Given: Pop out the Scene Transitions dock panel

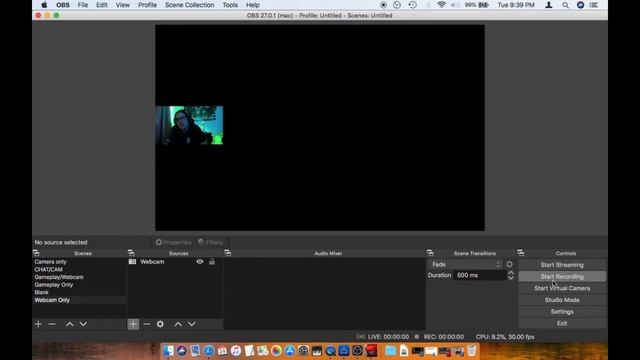Looking at the screenshot, I should (x=430, y=253).
